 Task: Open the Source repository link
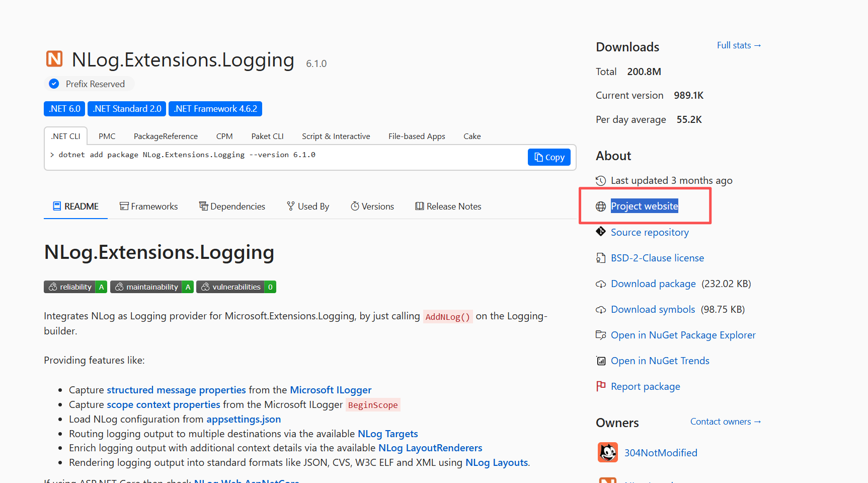point(650,232)
